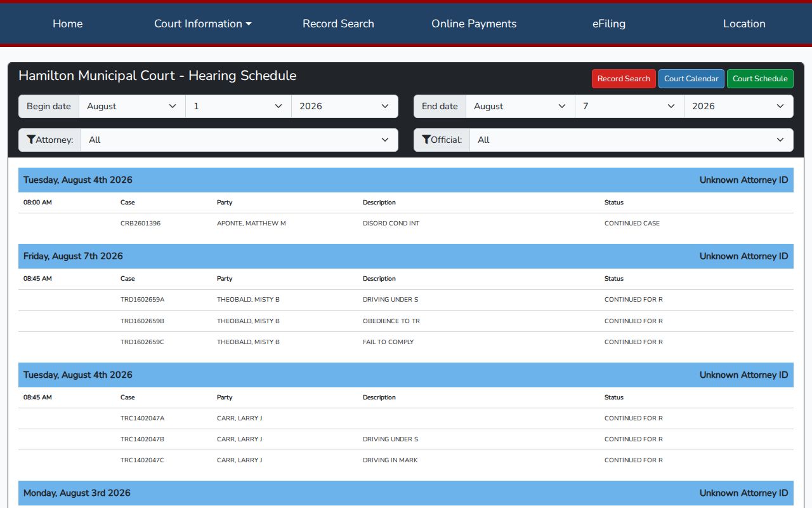Expand the Attorney filter dropdown
Image resolution: width=812 pixels, height=508 pixels.
click(x=239, y=140)
